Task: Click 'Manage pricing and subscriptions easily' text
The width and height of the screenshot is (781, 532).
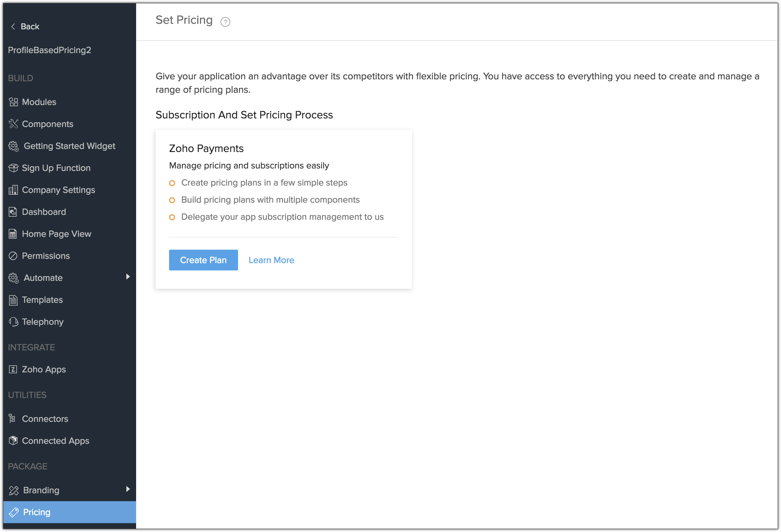Action: pyautogui.click(x=249, y=166)
